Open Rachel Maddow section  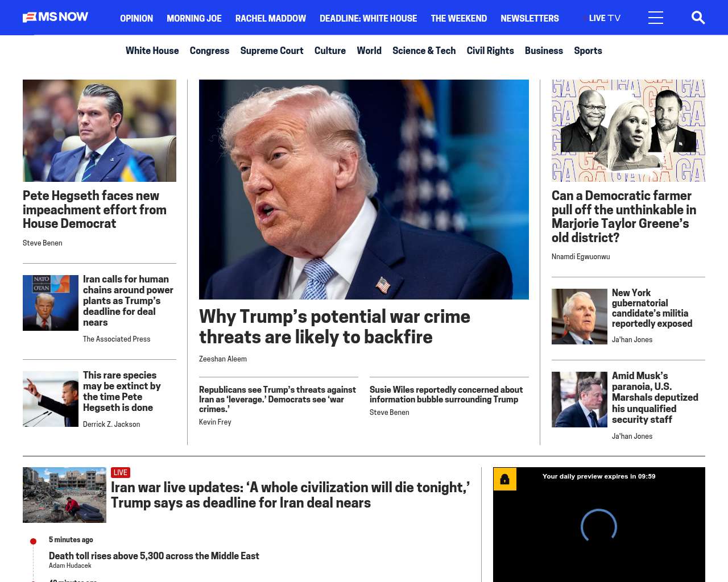tap(271, 18)
